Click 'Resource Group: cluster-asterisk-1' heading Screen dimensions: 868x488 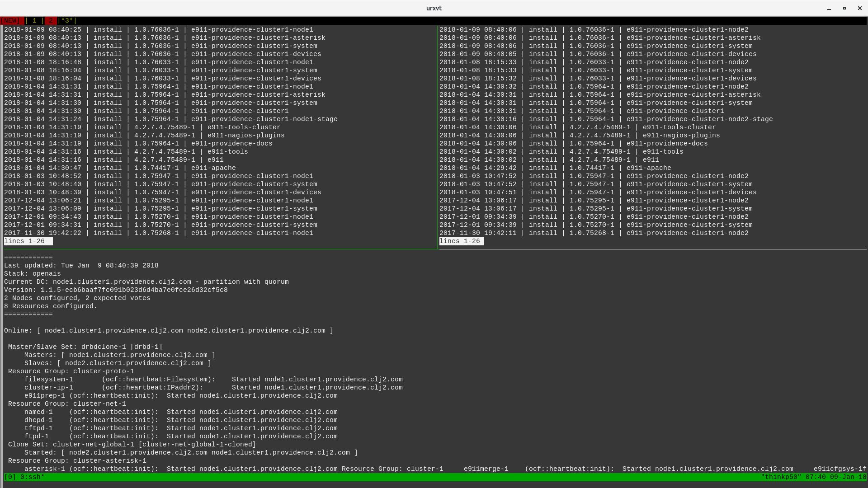click(77, 461)
